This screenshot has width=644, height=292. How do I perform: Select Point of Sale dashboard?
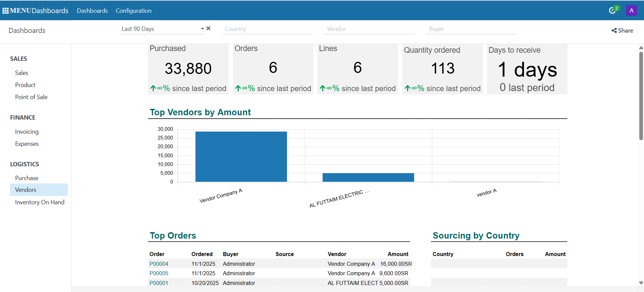point(31,97)
